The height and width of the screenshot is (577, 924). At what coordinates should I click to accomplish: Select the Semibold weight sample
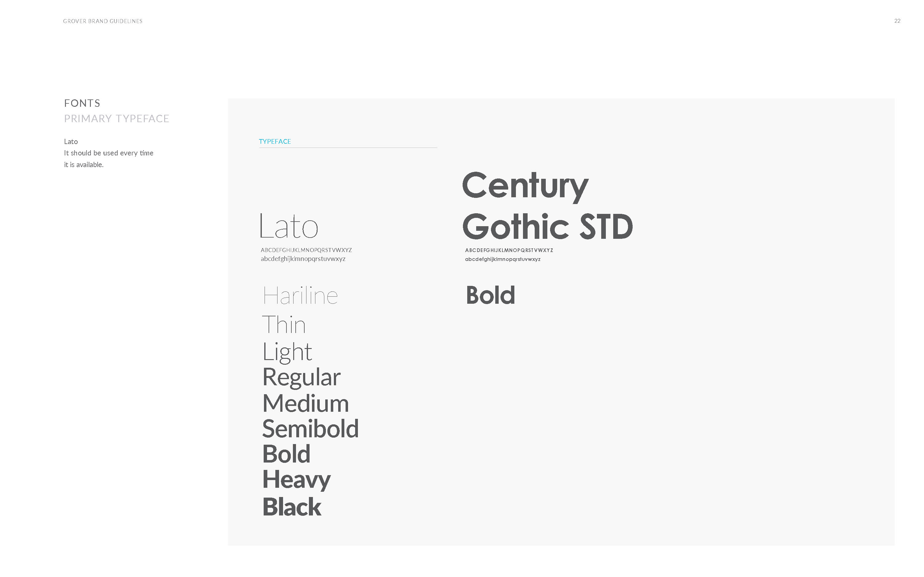[x=310, y=429]
